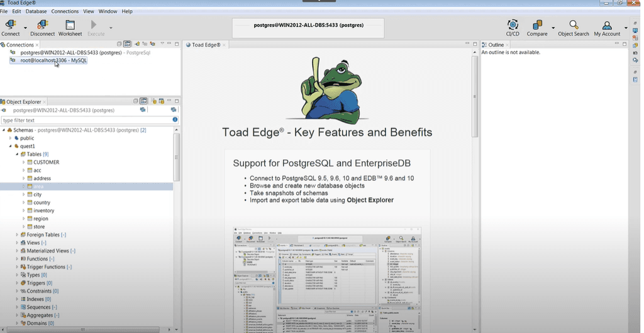Viewport: 644px width, 333px height.
Task: Toggle Link with Editor in Connections panel
Action: coord(128,44)
